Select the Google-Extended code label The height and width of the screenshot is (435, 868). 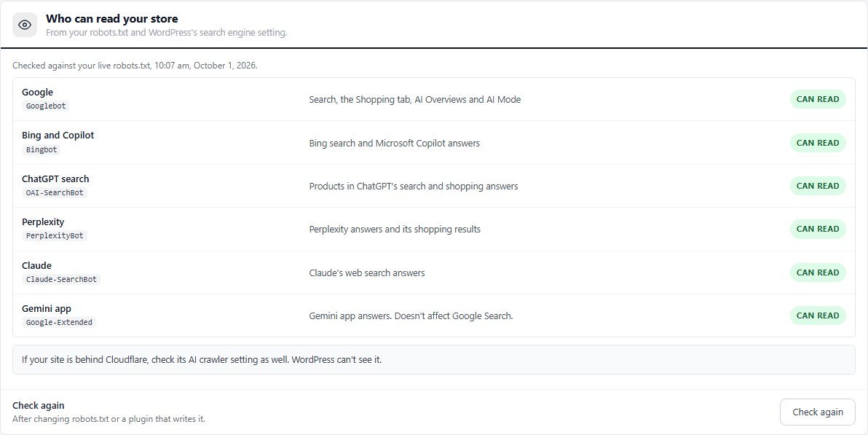point(59,322)
